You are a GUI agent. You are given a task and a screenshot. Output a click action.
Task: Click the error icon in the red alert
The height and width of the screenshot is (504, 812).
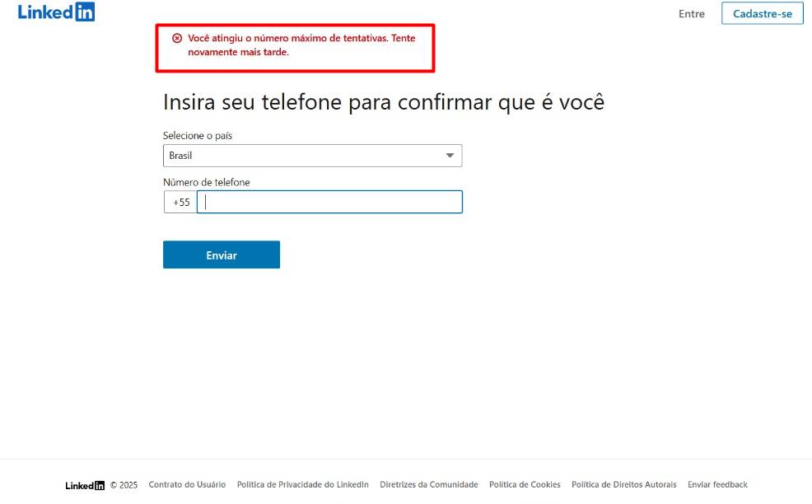point(177,38)
